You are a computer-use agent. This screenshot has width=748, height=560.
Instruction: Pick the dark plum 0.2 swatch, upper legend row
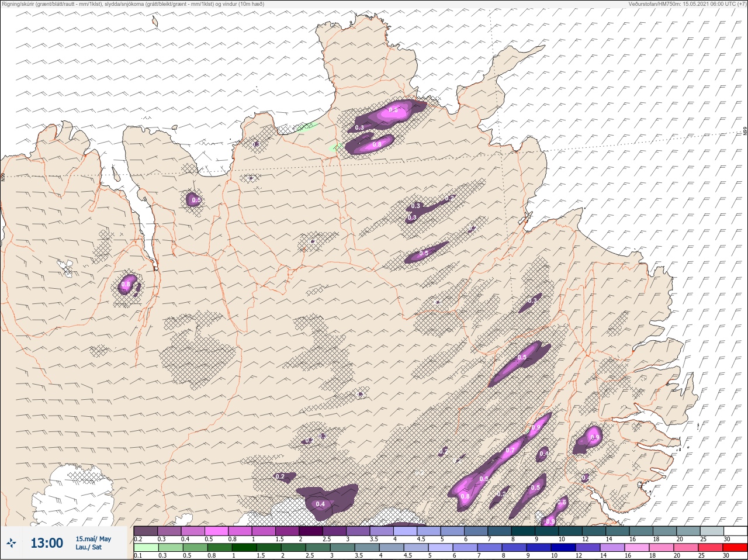[x=146, y=531]
